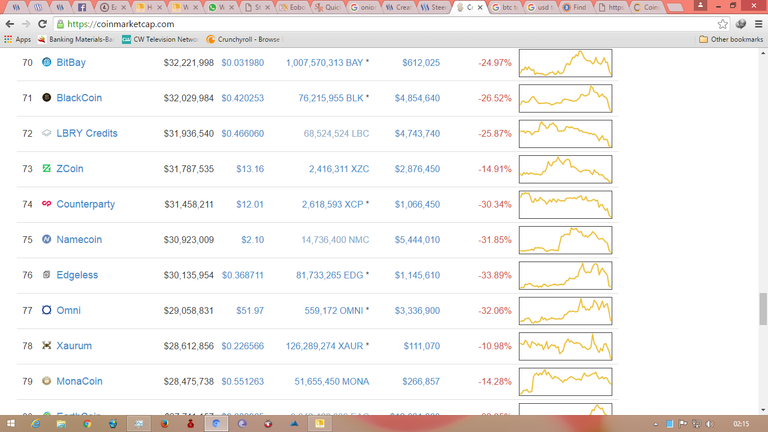Click Omni price $51.97
This screenshot has height=432, width=768.
(250, 311)
